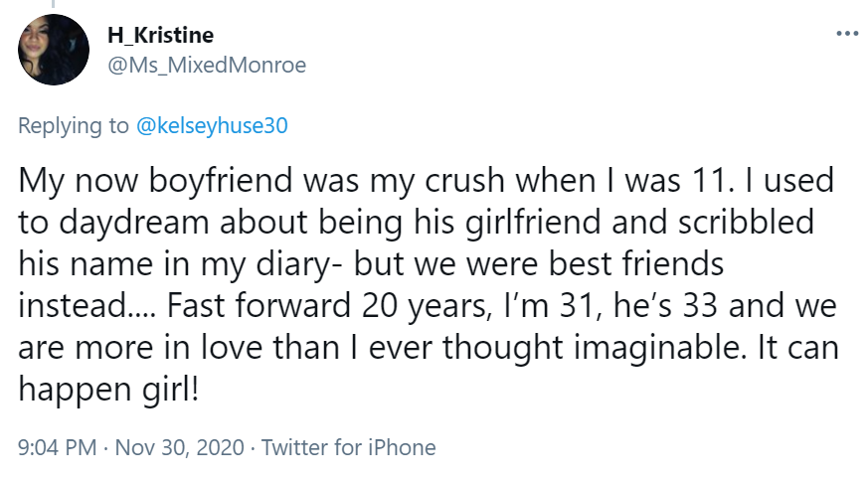Open the 'Twitter for iPhone' source link
868x483 pixels.
(x=348, y=447)
